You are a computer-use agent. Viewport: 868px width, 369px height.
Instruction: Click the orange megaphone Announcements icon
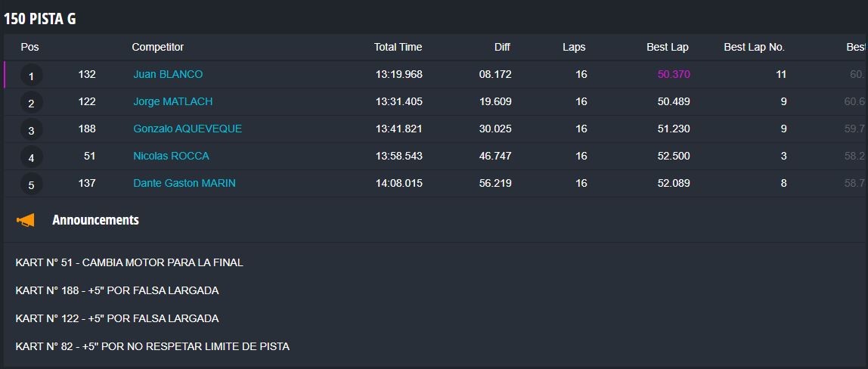click(26, 220)
